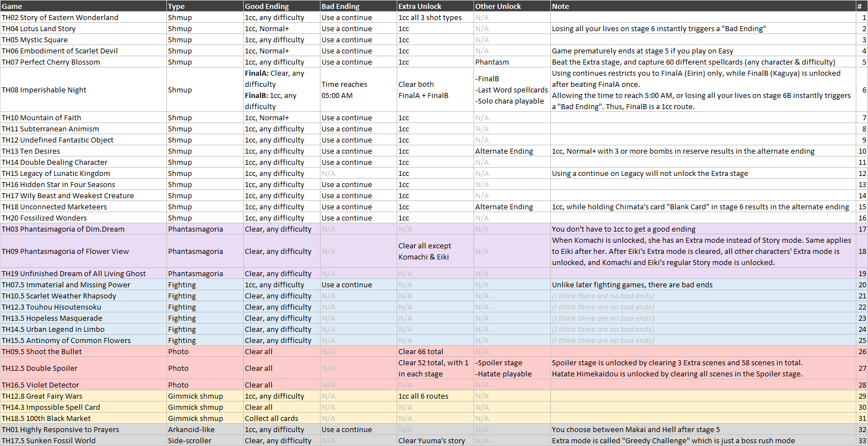This screenshot has width=868, height=446.
Task: Select cell "TH03 Phantasmagoria of Dim.Dream"
Action: click(83, 229)
